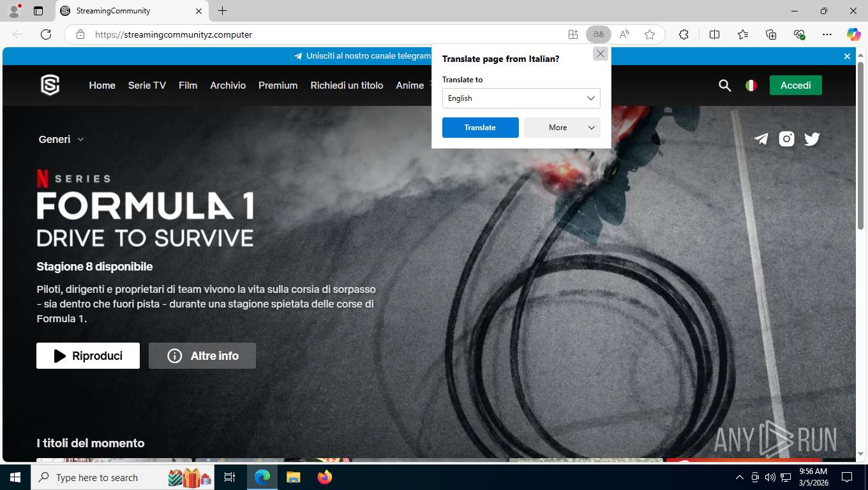Open the Film section

pos(188,85)
